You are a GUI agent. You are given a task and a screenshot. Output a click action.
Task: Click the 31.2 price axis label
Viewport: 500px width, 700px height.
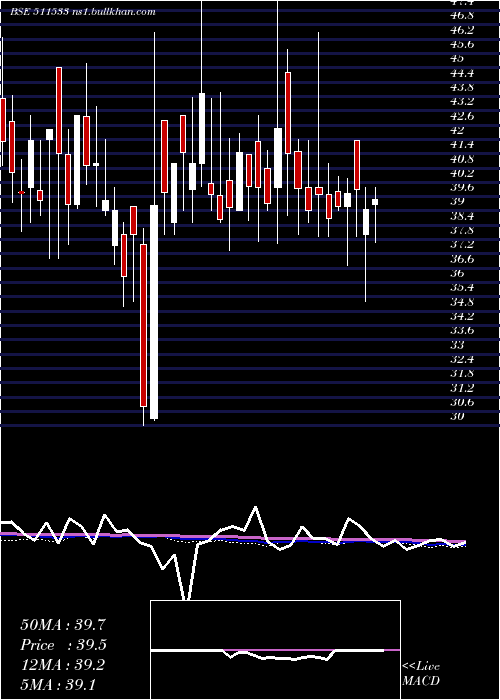(x=462, y=388)
